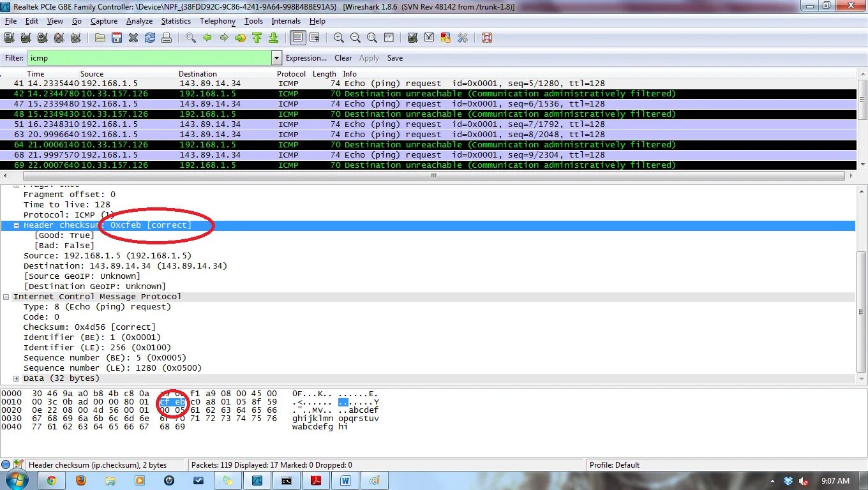Select packet 63 with seq=8/2048
Screen dimensions: 868x490
coord(428,135)
